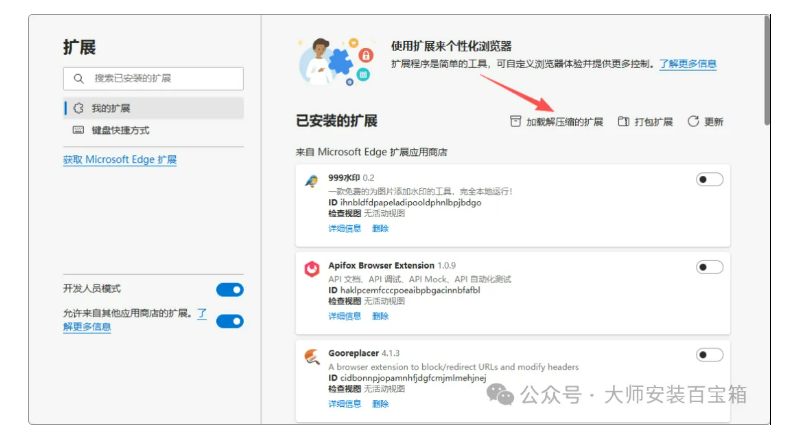Click the 打包扩展 icon
Image resolution: width=792 pixels, height=432 pixels.
623,122
